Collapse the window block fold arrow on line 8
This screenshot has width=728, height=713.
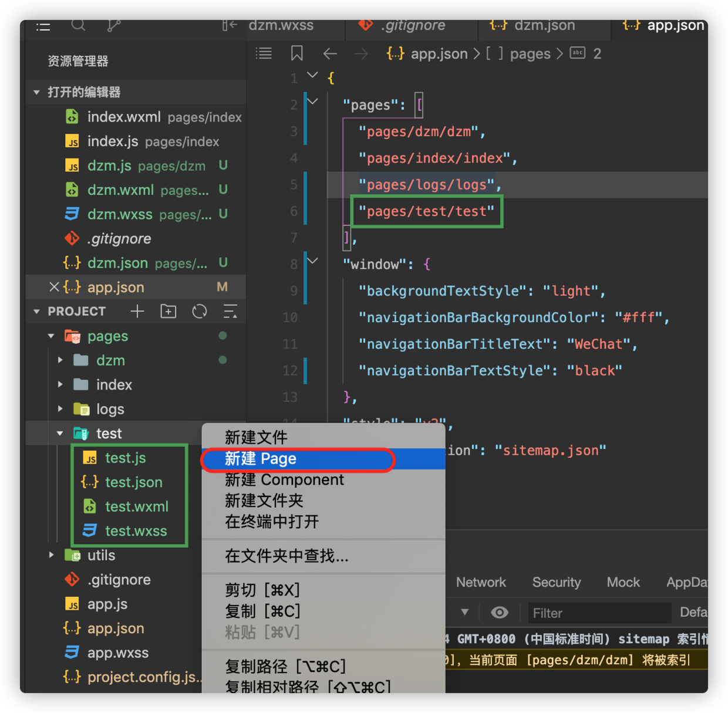[x=312, y=260]
